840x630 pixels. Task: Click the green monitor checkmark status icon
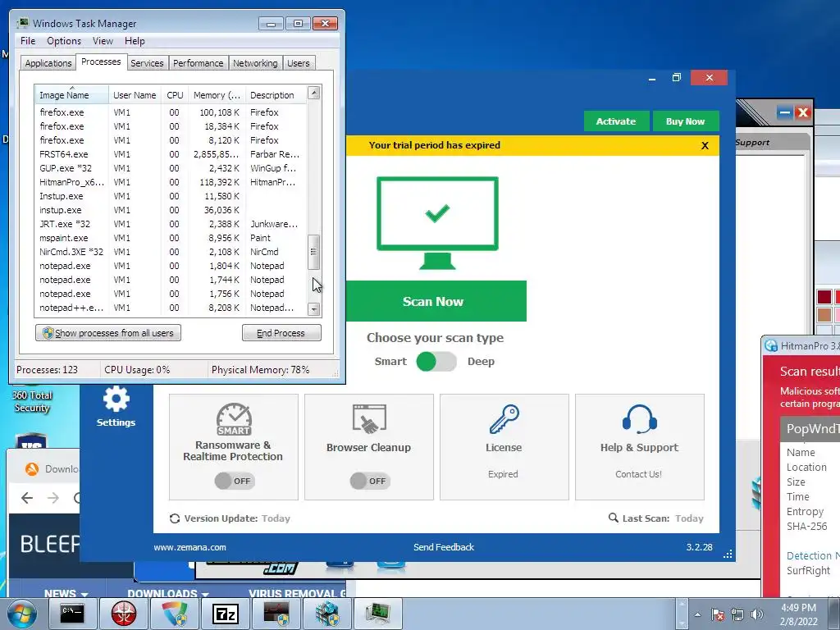click(437, 223)
